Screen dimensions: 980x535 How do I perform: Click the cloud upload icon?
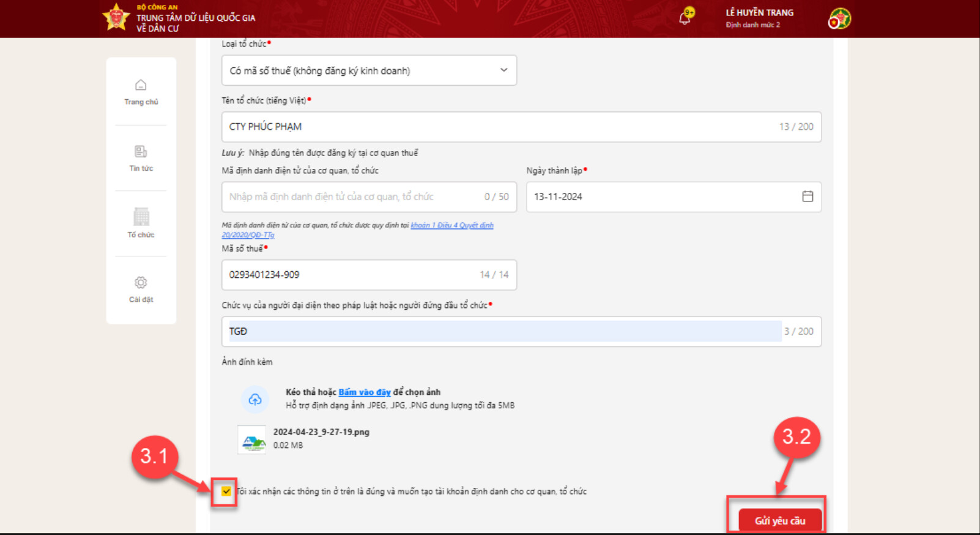point(255,399)
